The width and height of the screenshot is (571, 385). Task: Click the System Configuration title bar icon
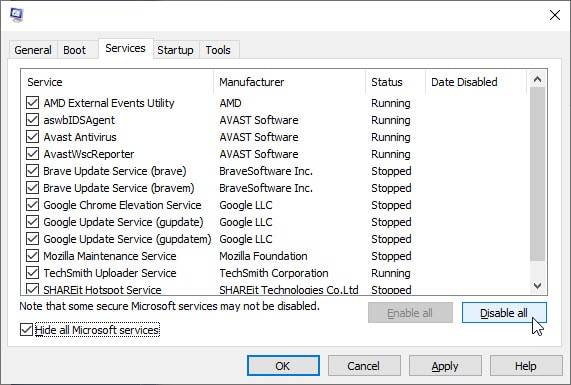(16, 15)
